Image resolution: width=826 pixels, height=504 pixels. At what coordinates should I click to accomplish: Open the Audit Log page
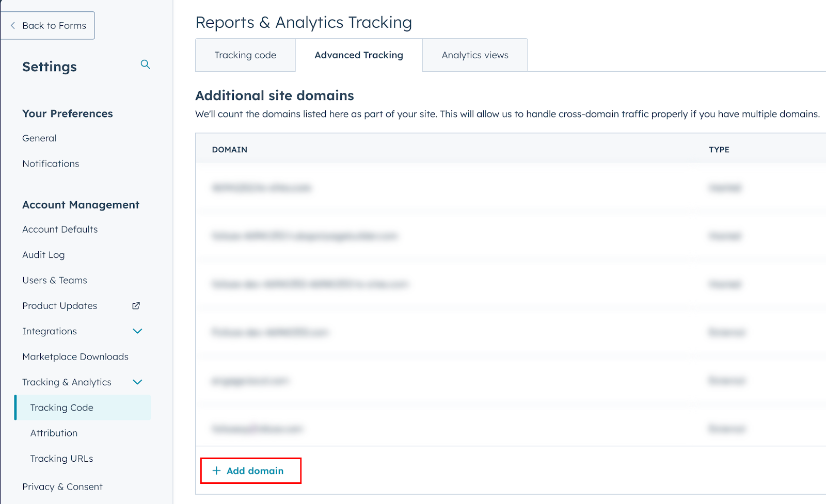43,255
